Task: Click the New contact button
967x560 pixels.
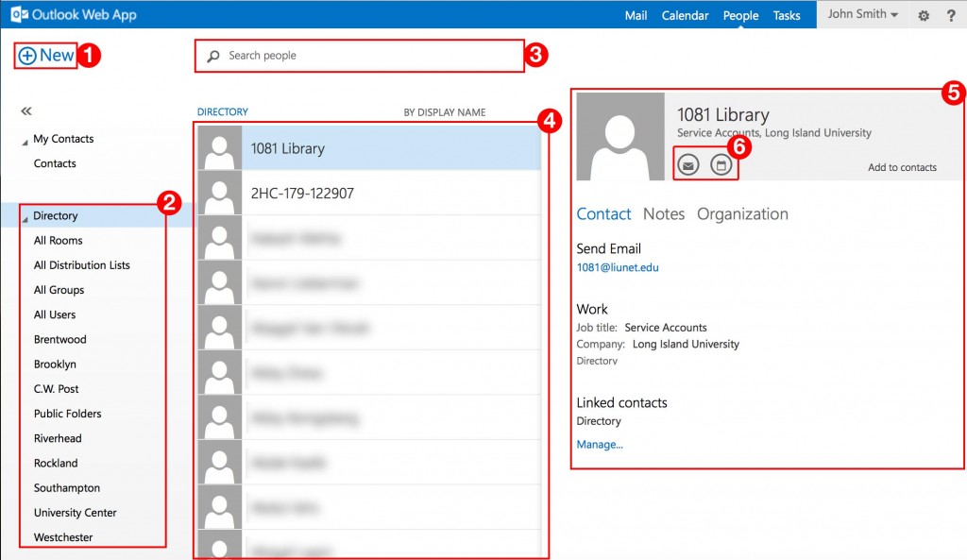Action: (x=46, y=56)
